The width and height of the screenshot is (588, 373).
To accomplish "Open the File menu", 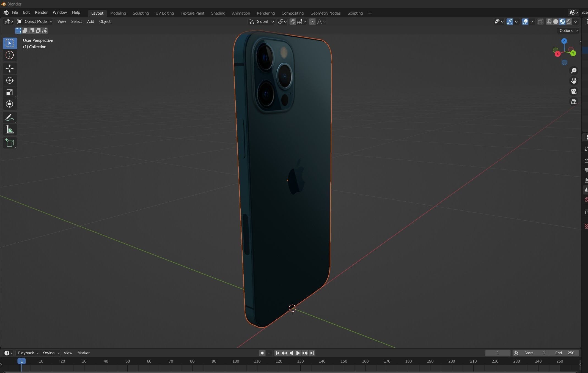I will pos(15,13).
